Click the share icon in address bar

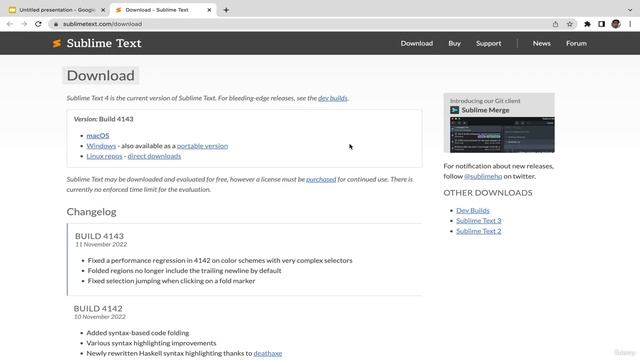(556, 24)
